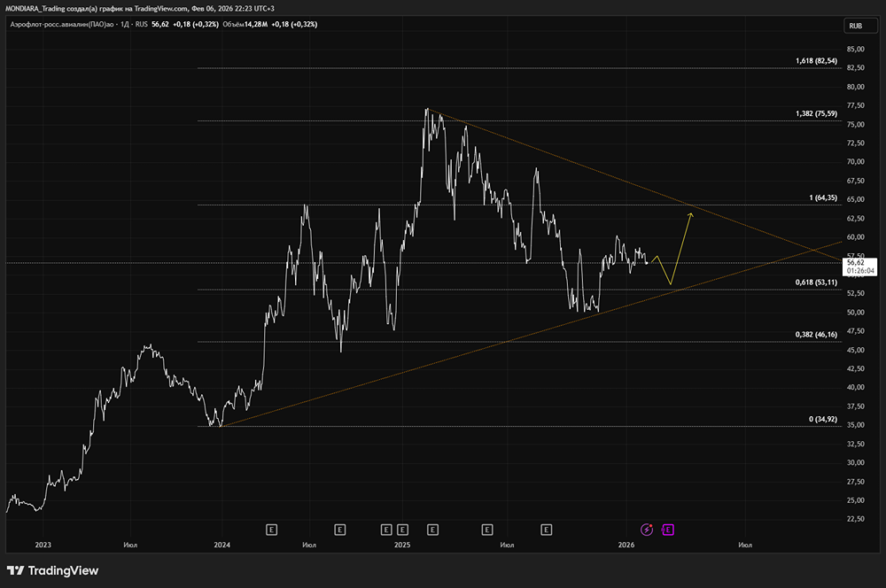Click the 80,00 price axis label

coord(856,87)
